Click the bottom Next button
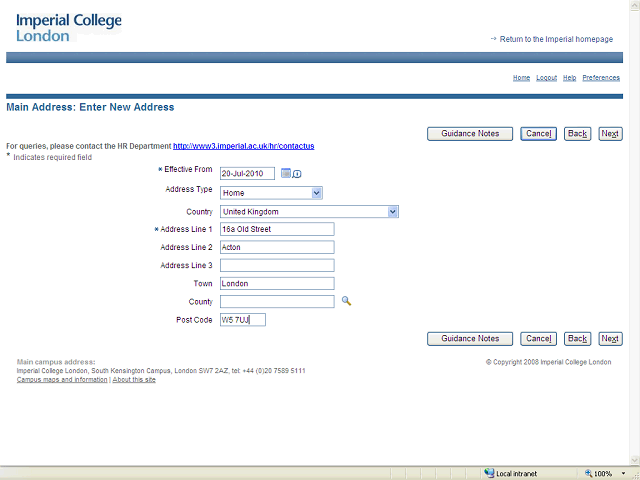This screenshot has width=640, height=480. (610, 338)
